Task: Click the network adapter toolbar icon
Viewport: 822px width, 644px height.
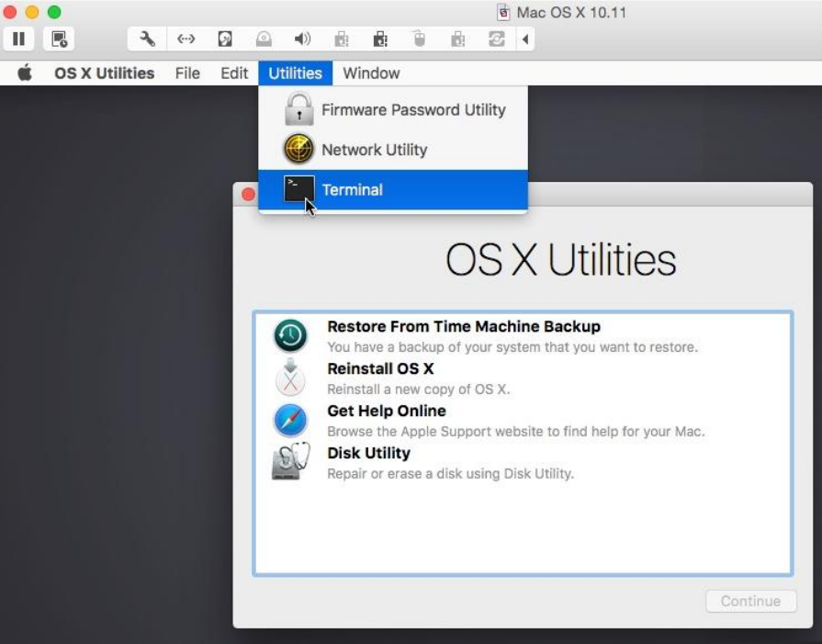Action: pos(186,40)
